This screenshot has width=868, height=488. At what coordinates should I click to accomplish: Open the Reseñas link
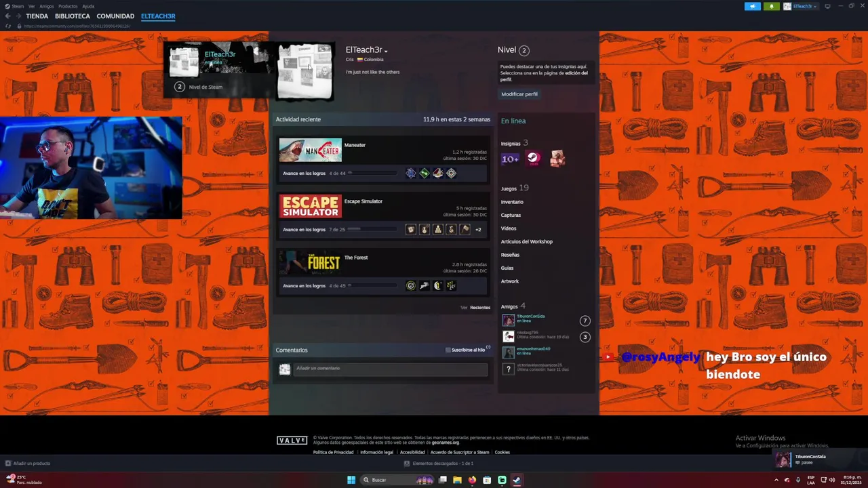point(510,255)
